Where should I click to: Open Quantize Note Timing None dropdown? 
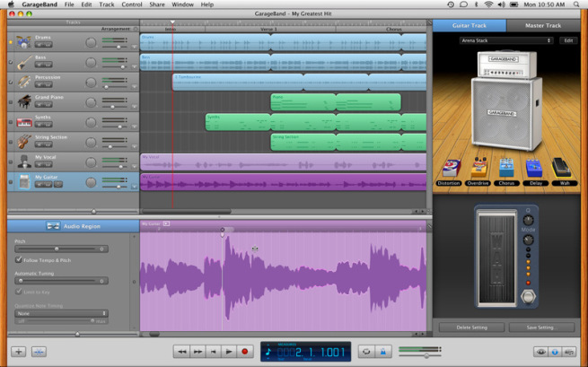[x=61, y=313]
